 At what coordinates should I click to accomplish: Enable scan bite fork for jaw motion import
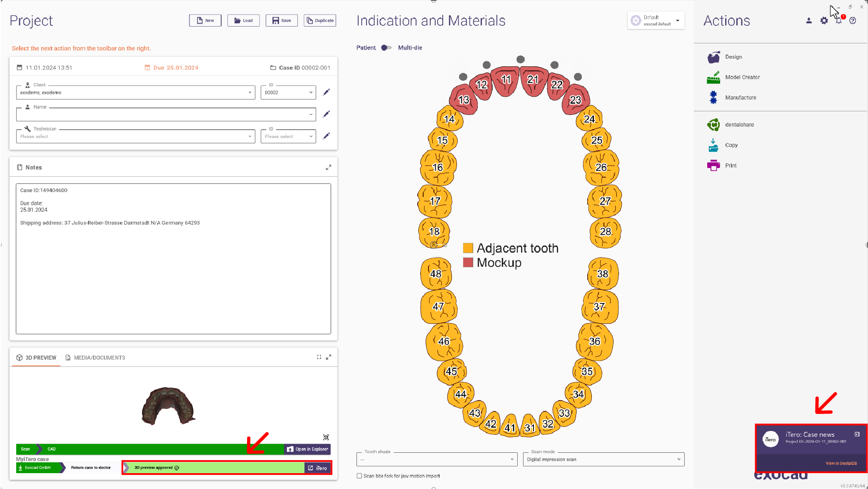[359, 476]
